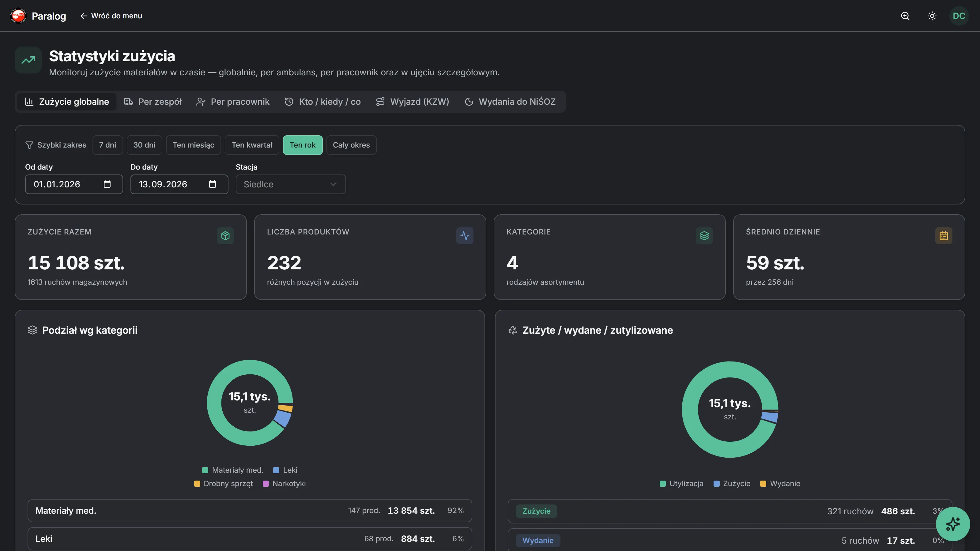This screenshot has height=551, width=980.
Task: Toggle Narkotyki legend swatch
Action: (x=266, y=484)
